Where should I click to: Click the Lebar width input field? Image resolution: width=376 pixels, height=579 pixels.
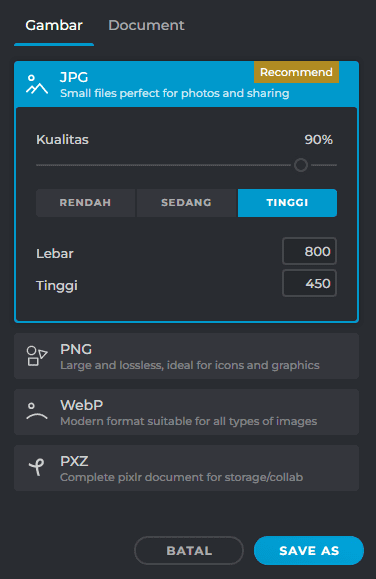310,251
